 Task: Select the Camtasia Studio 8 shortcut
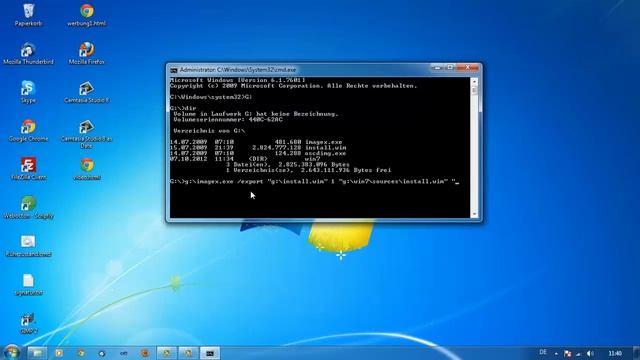(87, 92)
